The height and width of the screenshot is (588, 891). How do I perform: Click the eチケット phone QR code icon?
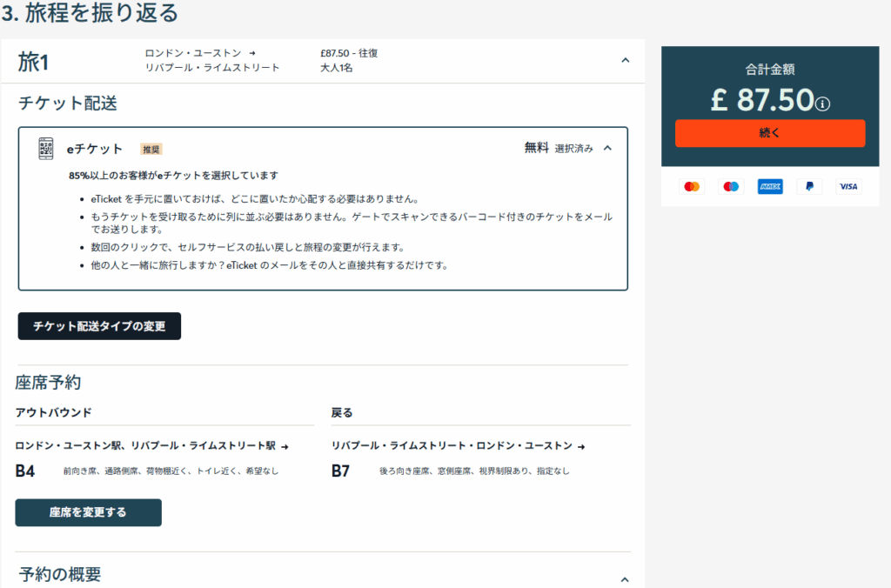pos(46,149)
